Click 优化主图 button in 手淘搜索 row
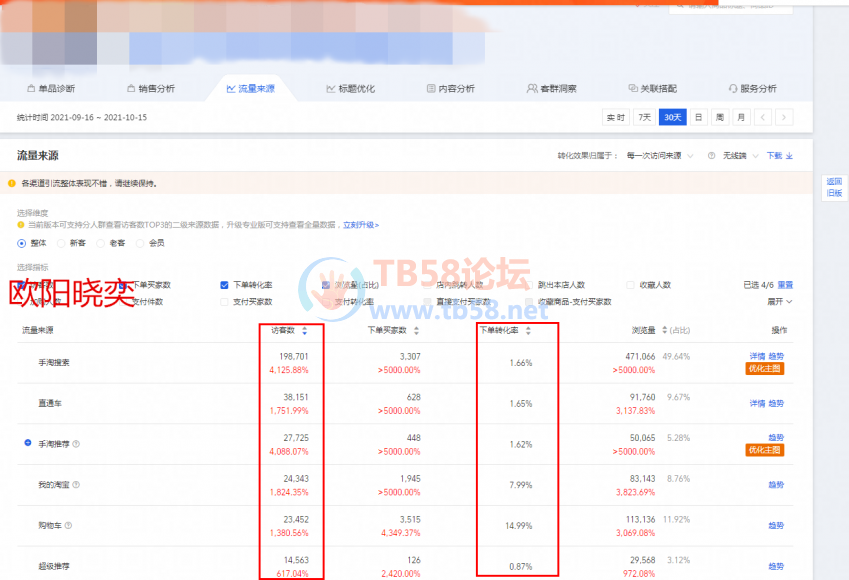The image size is (849, 580). (x=764, y=369)
